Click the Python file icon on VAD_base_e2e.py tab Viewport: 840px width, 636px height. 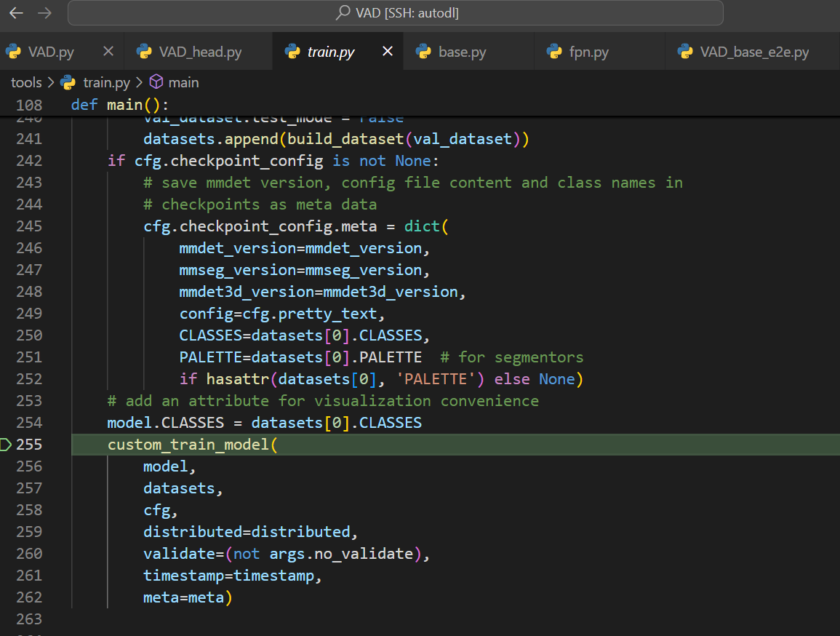coord(684,52)
